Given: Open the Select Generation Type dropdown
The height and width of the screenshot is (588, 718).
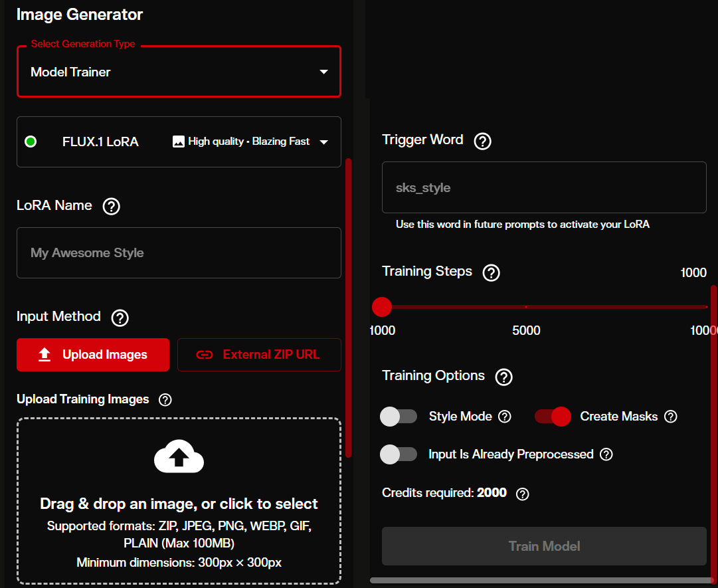Looking at the screenshot, I should coord(179,71).
